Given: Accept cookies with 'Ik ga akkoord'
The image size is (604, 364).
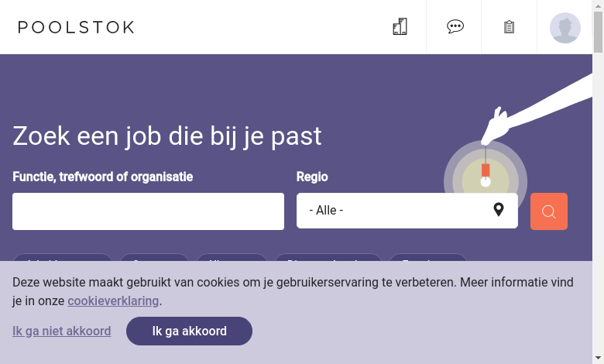Looking at the screenshot, I should 189,331.
